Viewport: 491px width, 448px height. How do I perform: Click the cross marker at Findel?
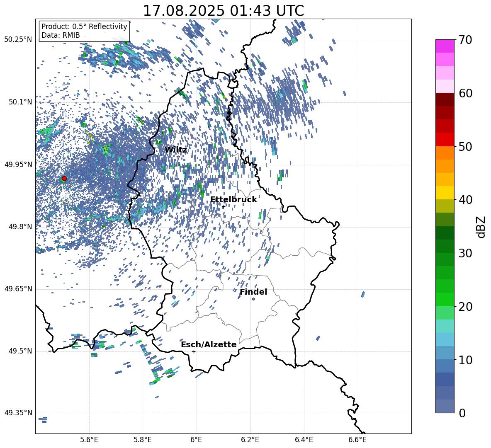click(253, 299)
